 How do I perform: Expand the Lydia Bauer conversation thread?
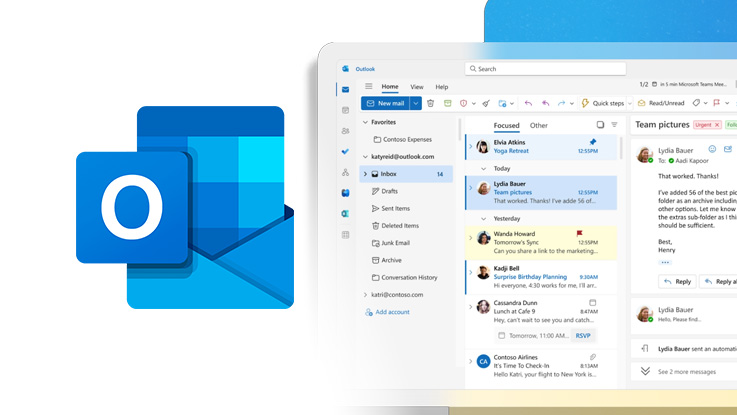pyautogui.click(x=470, y=188)
